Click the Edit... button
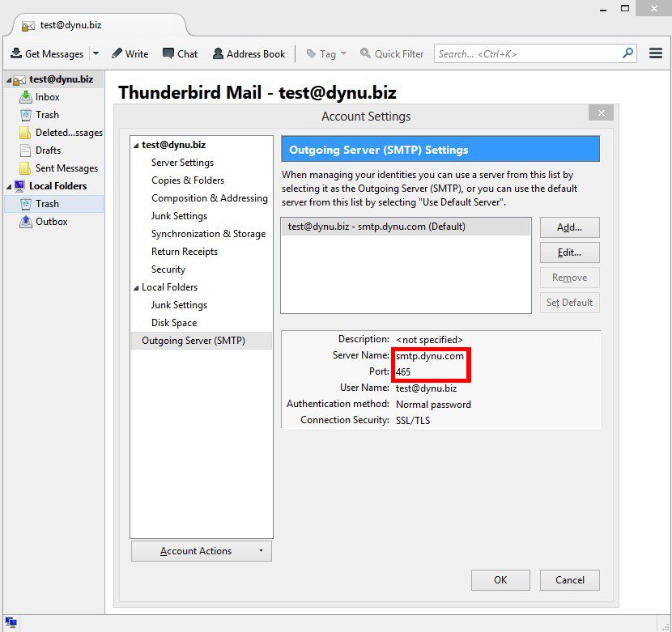672x632 pixels. point(569,252)
